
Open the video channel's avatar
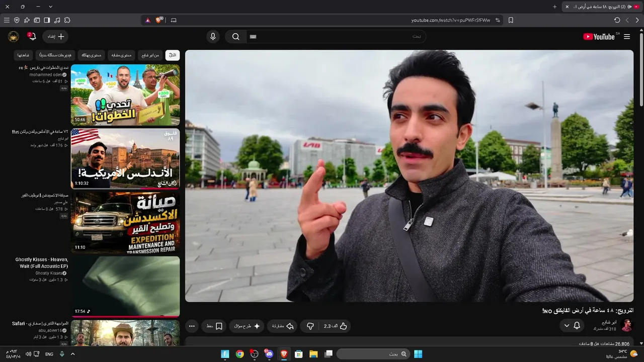point(626,325)
